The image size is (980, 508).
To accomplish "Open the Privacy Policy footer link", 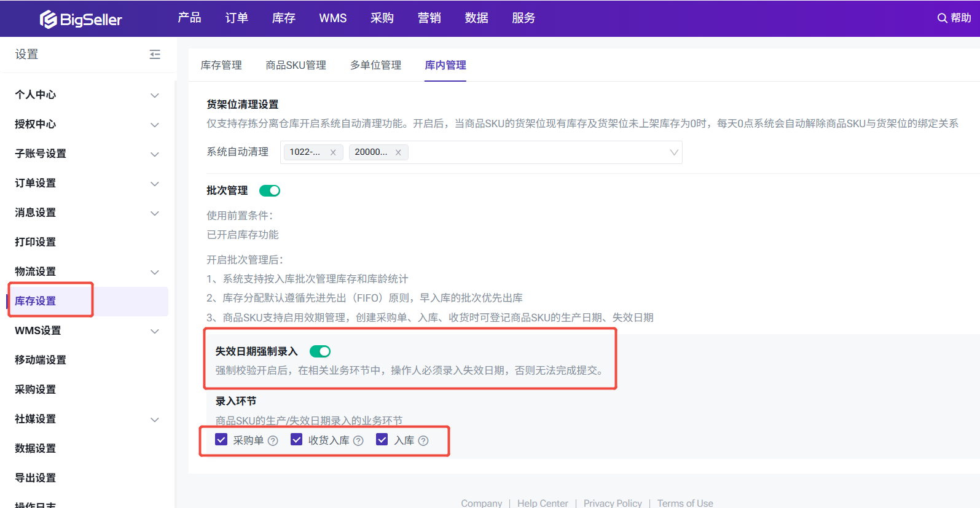I will click(613, 503).
